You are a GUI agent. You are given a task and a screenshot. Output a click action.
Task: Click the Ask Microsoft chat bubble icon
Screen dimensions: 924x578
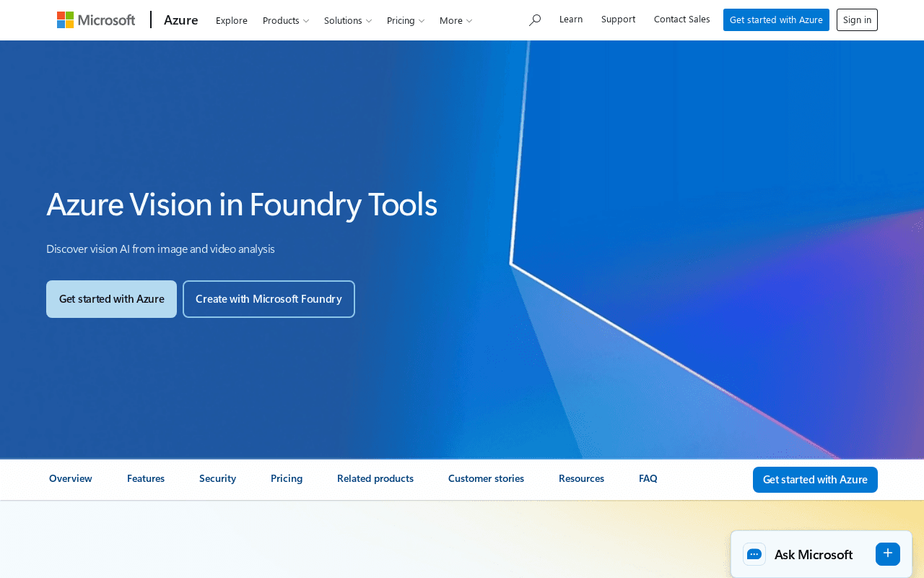(754, 554)
